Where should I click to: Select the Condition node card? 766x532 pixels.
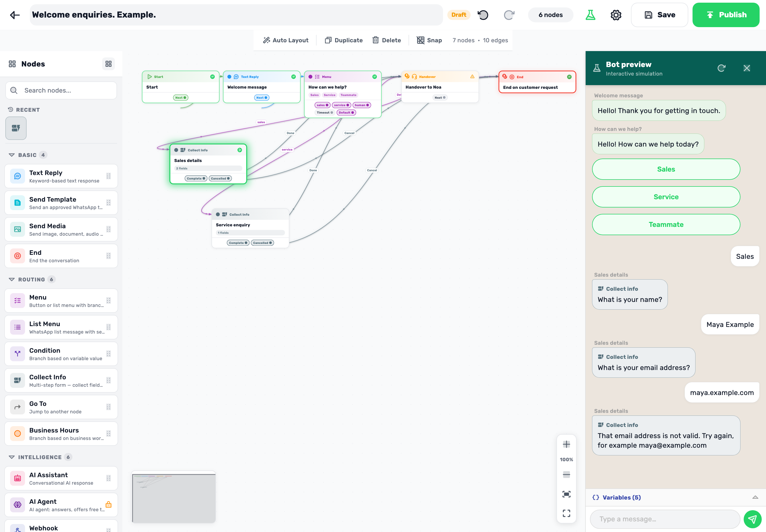tap(61, 354)
